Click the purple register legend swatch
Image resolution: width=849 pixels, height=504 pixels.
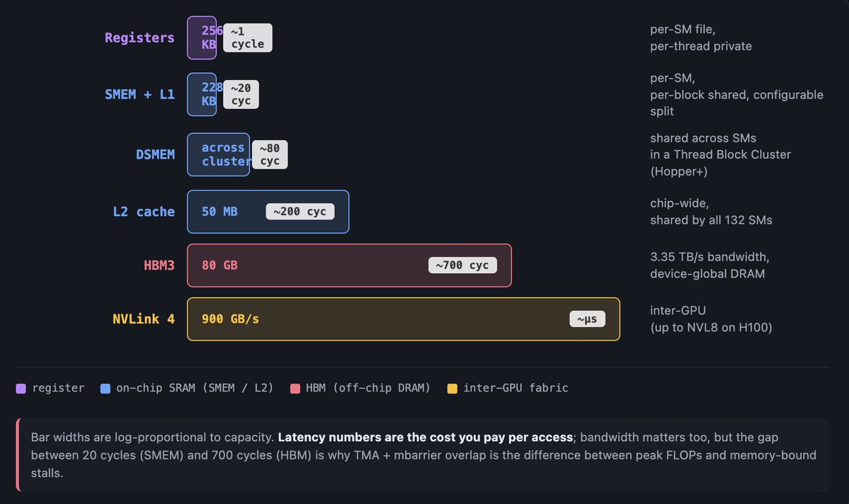click(21, 388)
